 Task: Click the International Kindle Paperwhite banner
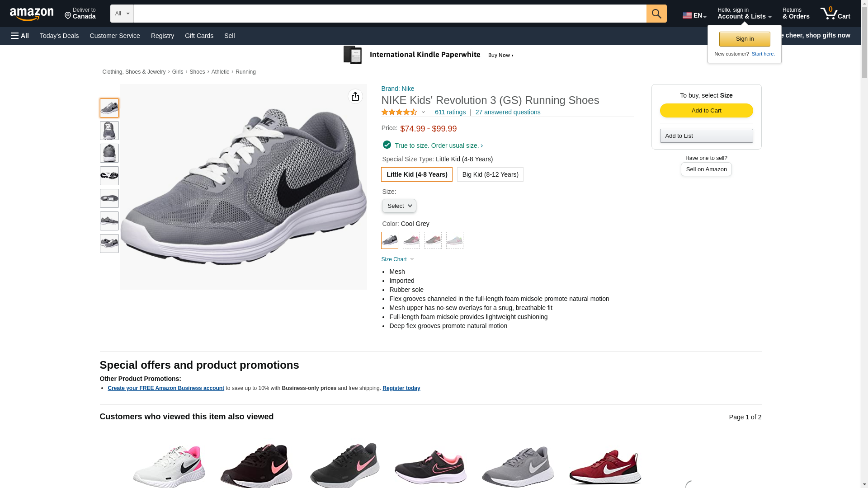coord(429,55)
